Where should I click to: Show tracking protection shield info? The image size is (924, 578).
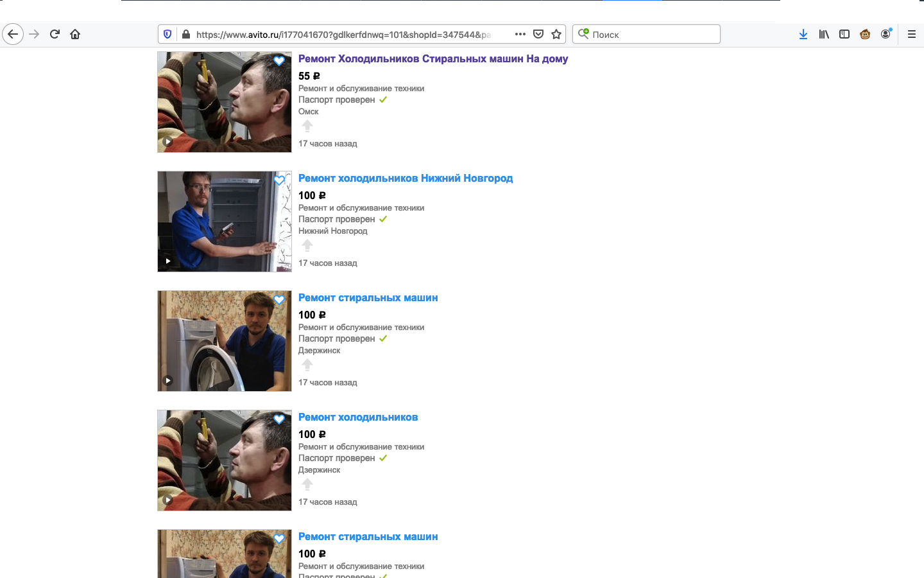click(167, 34)
